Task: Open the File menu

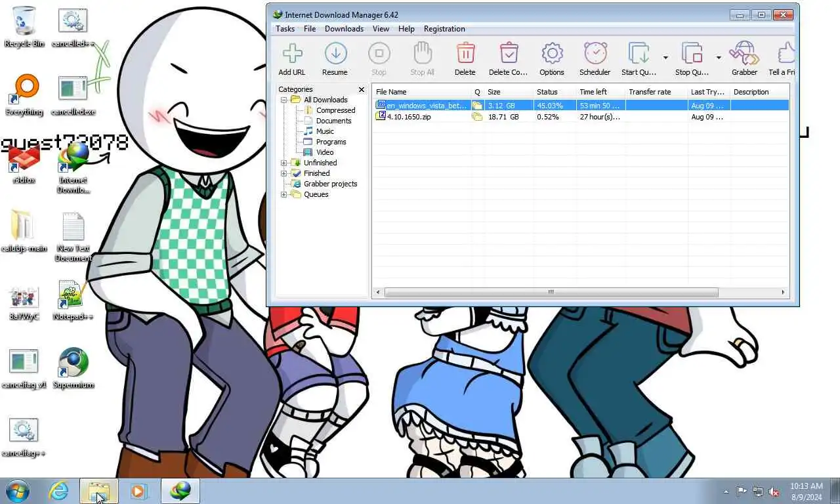Action: pos(310,29)
